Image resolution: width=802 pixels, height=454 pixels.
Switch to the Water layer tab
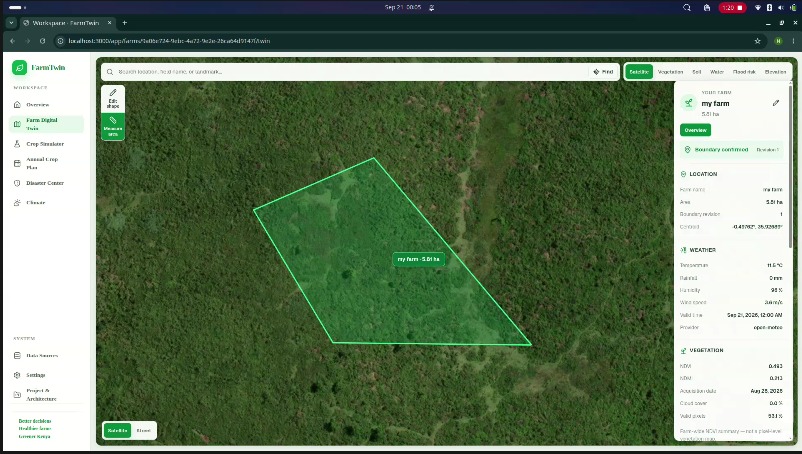tap(717, 72)
